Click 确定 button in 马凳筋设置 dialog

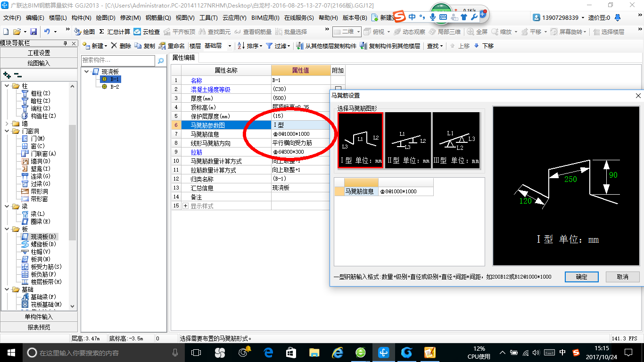pos(581,277)
